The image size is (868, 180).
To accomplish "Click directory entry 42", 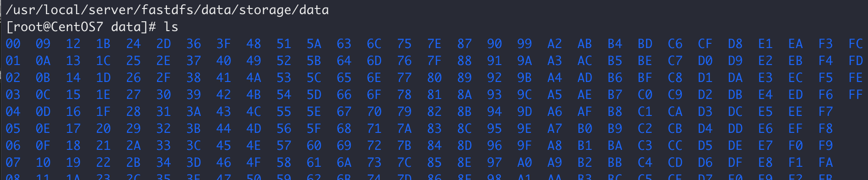I will pos(224,95).
